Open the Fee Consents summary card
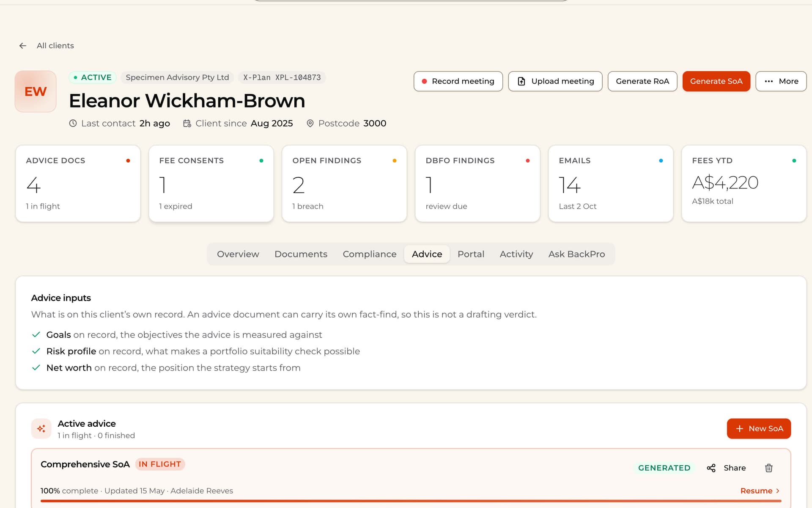812x508 pixels. [x=211, y=183]
